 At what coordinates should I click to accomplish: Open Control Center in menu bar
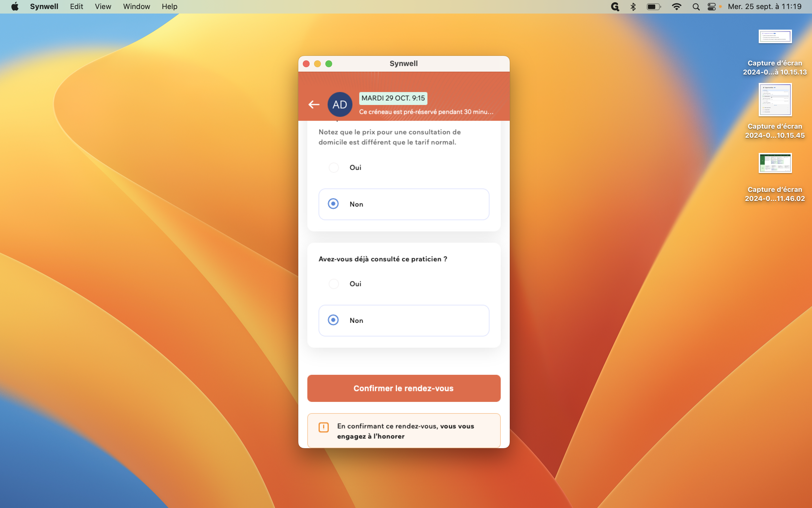711,7
